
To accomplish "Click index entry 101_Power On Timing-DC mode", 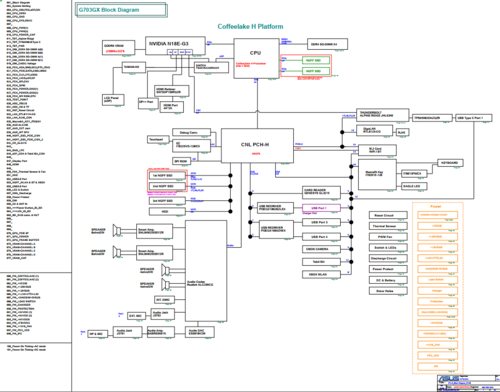I will click(26, 350).
